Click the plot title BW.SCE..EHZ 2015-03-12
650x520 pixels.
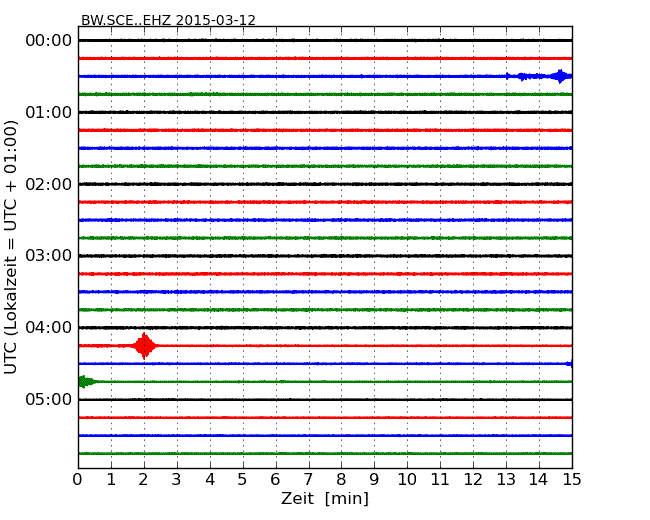168,20
